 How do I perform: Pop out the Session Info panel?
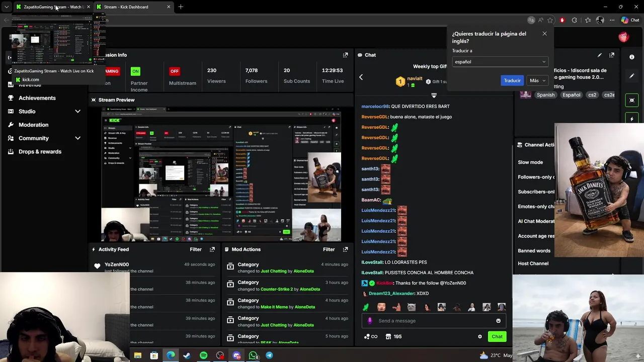(x=345, y=55)
